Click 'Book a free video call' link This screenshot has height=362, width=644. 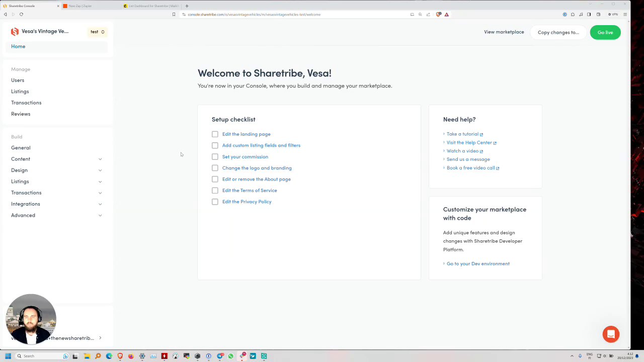(473, 168)
